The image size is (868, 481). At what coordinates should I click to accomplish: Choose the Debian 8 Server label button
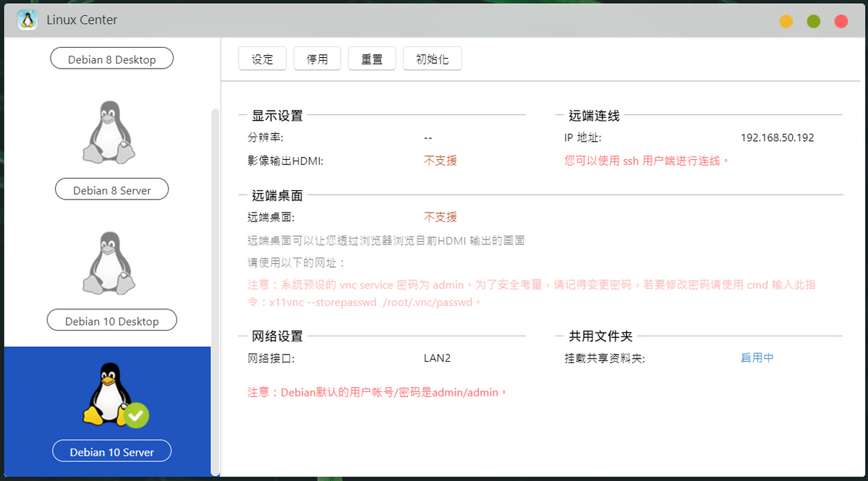click(112, 190)
